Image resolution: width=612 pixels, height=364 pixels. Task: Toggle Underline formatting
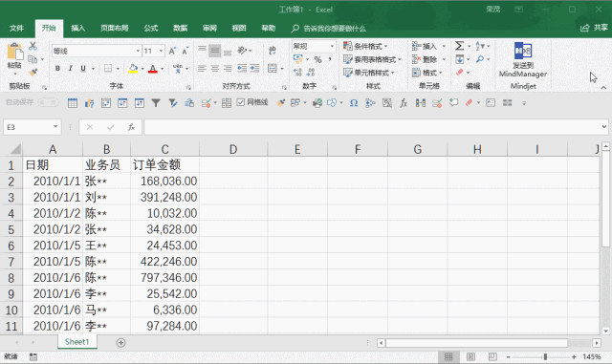pos(83,69)
